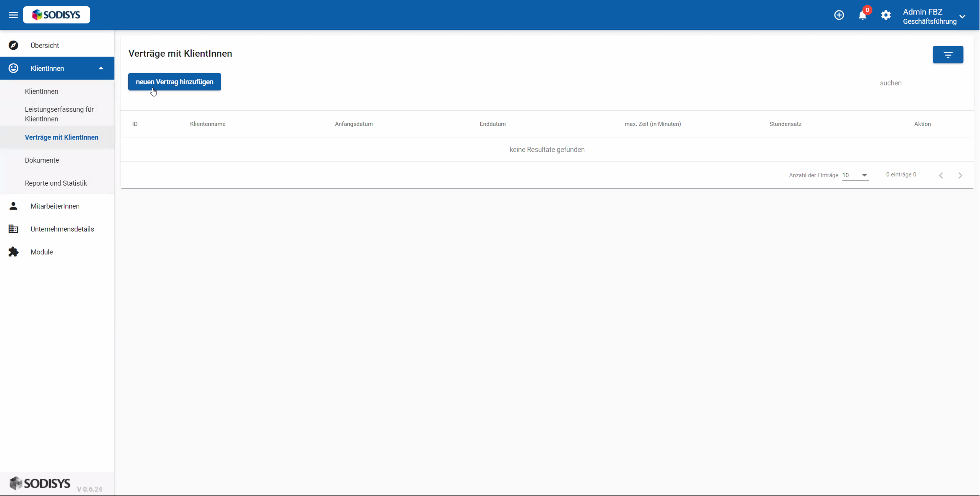Click version label V 0.6.24
The width and height of the screenshot is (980, 496).
point(89,489)
